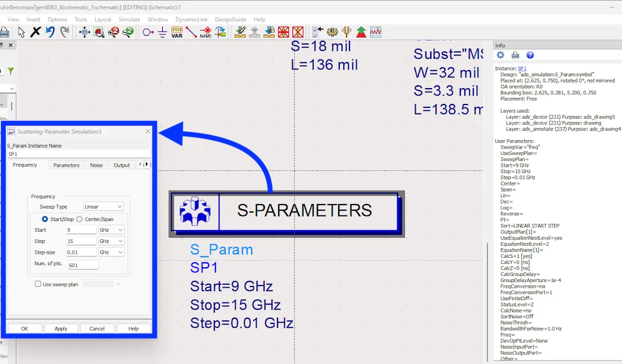Click the Apply button

(61, 329)
